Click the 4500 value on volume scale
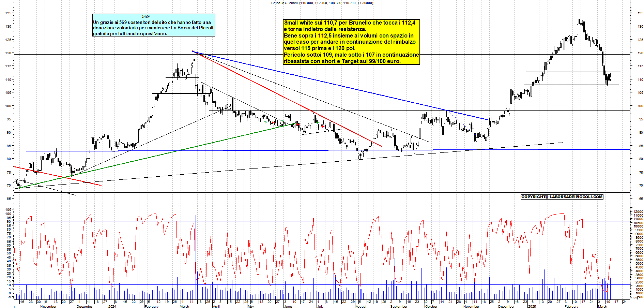This screenshot has height=308, width=644. pos(639,267)
